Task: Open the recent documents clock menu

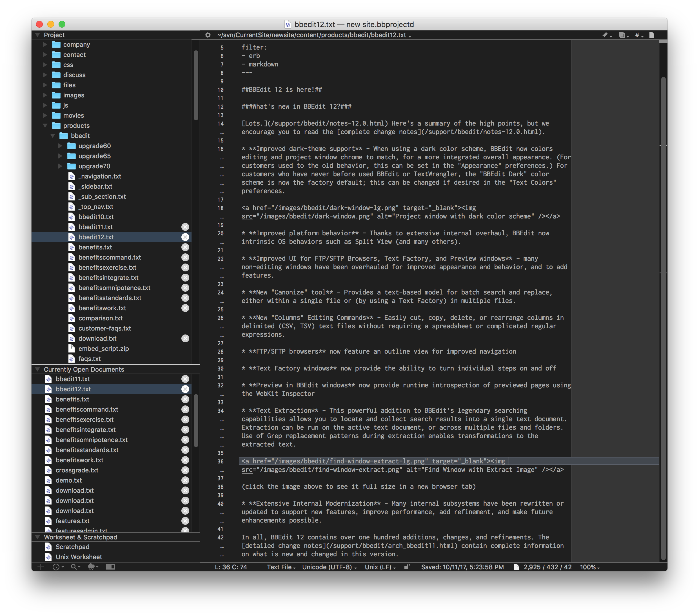Action: click(58, 567)
